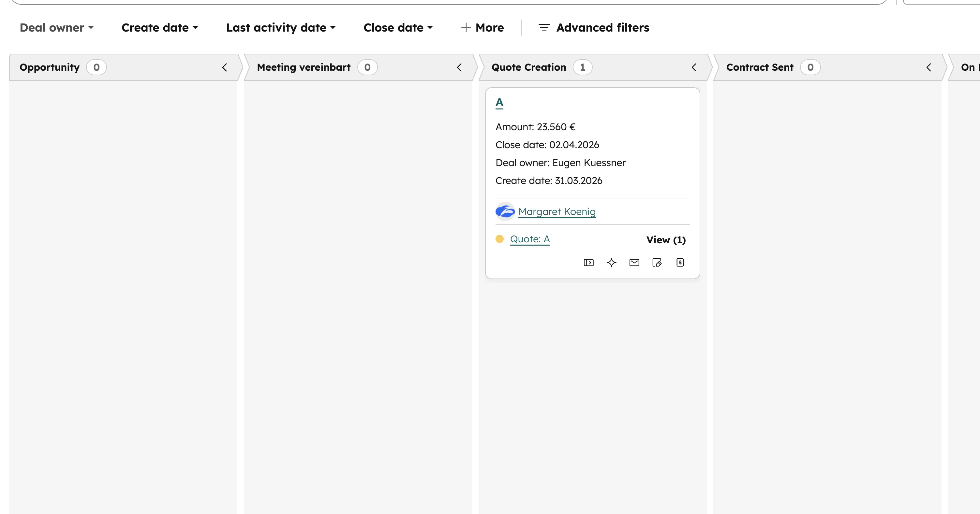Open the Create date filter dropdown

click(159, 27)
